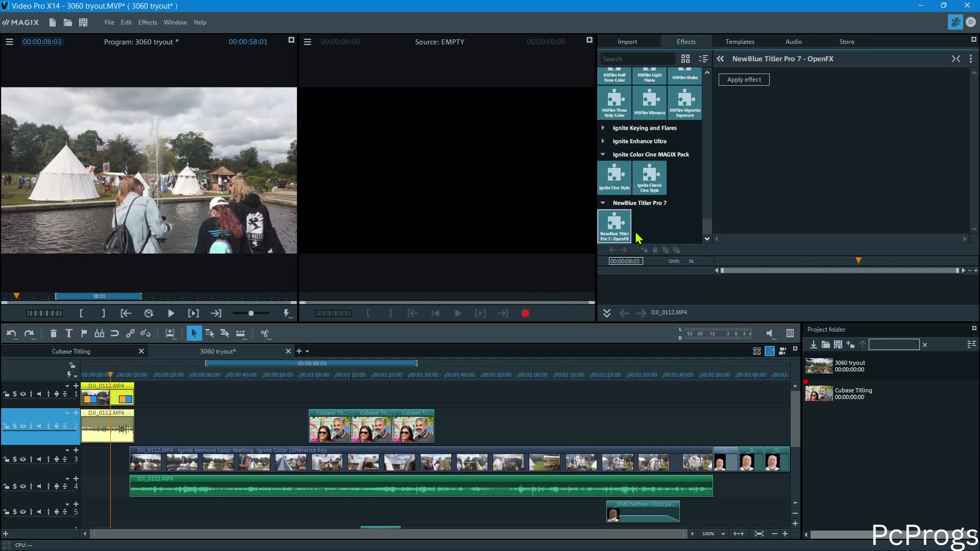Click the scissors split tool
The width and height of the screenshot is (980, 551).
265,334
